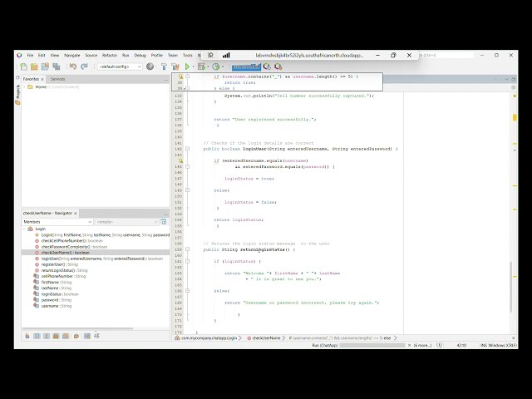Open the Navigate menu
This screenshot has width=532, height=399.
(72, 56)
